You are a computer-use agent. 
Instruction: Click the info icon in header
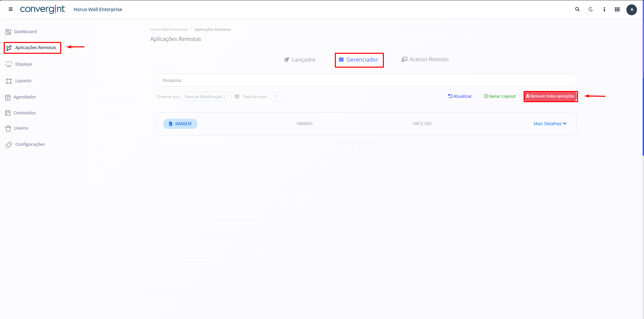click(604, 9)
